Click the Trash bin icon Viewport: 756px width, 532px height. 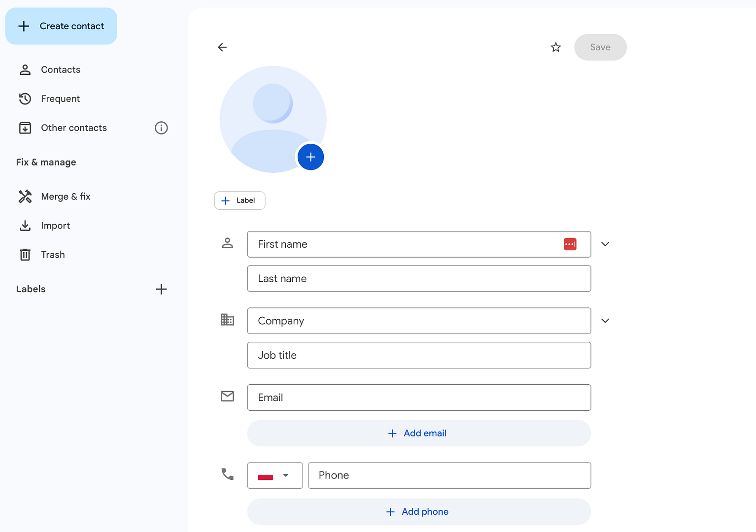click(25, 255)
